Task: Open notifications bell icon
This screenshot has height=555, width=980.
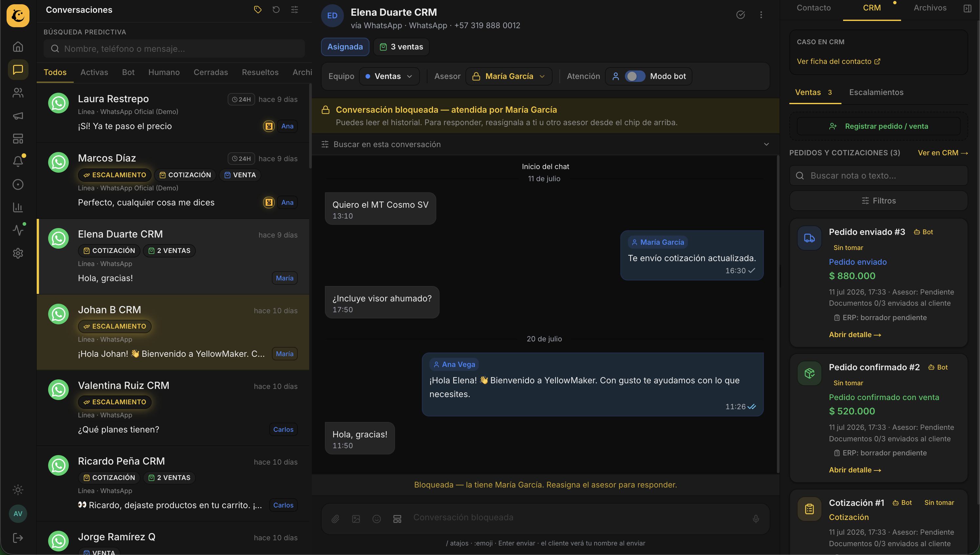Action: point(18,161)
